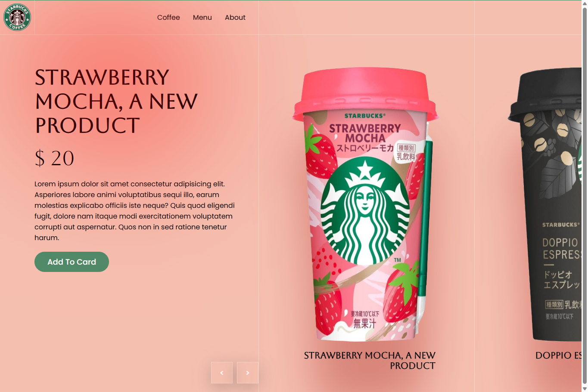
Task: Click the Starbucks Coffee logo in the header
Action: click(x=17, y=17)
